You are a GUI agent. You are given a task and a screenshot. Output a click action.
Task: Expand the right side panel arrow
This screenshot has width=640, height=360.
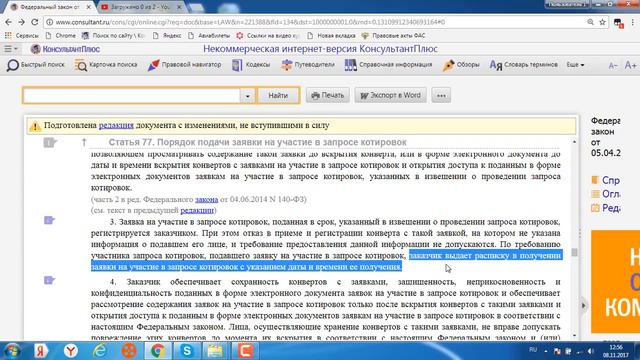(584, 305)
